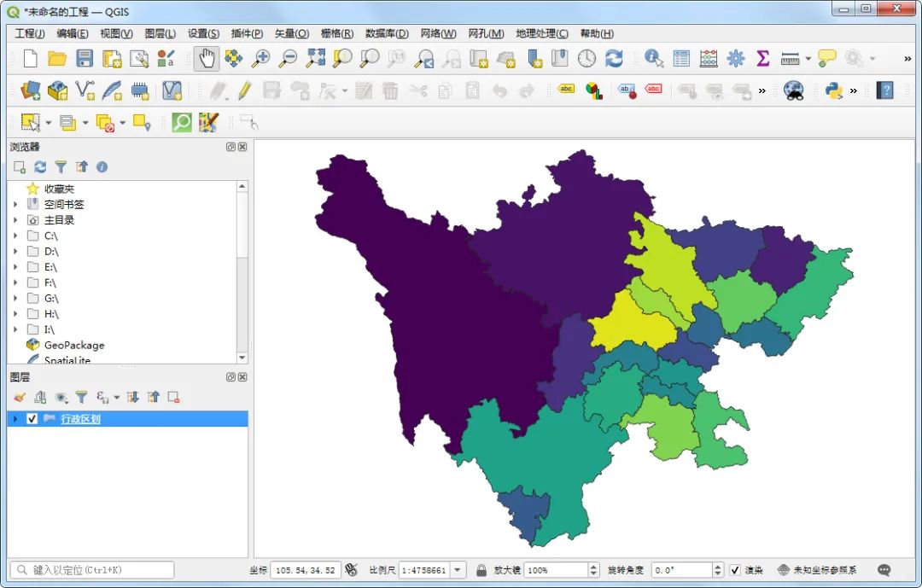Select the 行政区划 layer name
The image size is (922, 588).
pyautogui.click(x=80, y=419)
